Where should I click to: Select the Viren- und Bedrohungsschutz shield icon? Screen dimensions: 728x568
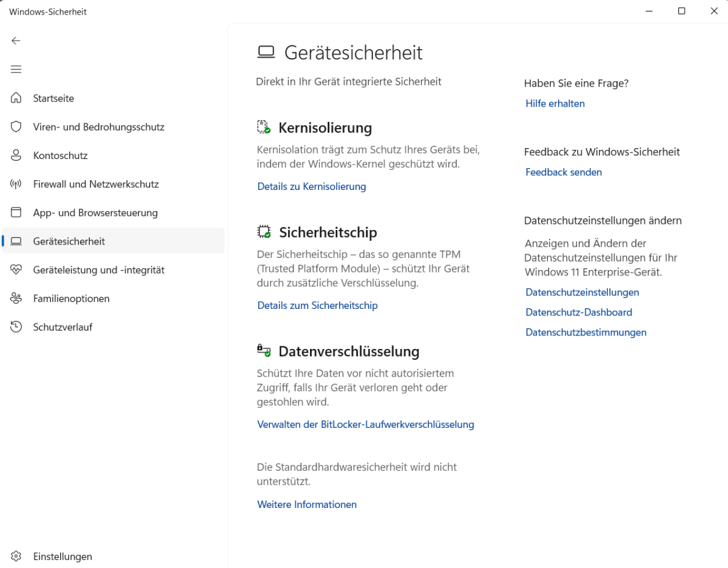coord(16,126)
